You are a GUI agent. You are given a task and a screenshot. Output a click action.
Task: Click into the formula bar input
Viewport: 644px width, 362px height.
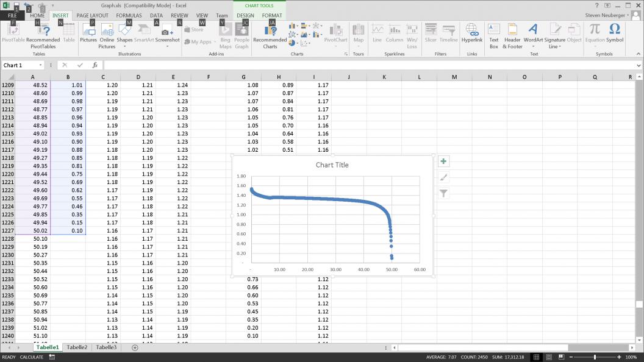click(x=368, y=65)
